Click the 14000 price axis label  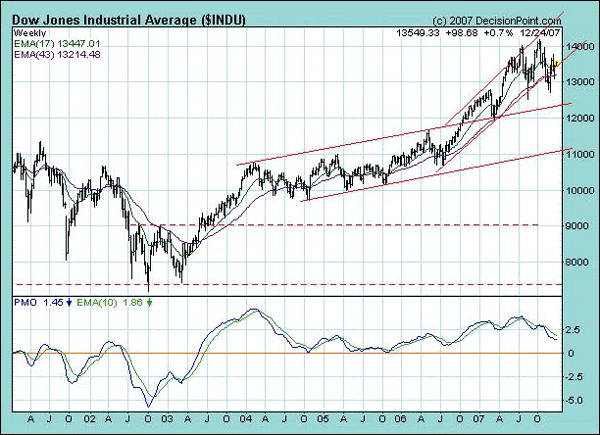coord(581,46)
